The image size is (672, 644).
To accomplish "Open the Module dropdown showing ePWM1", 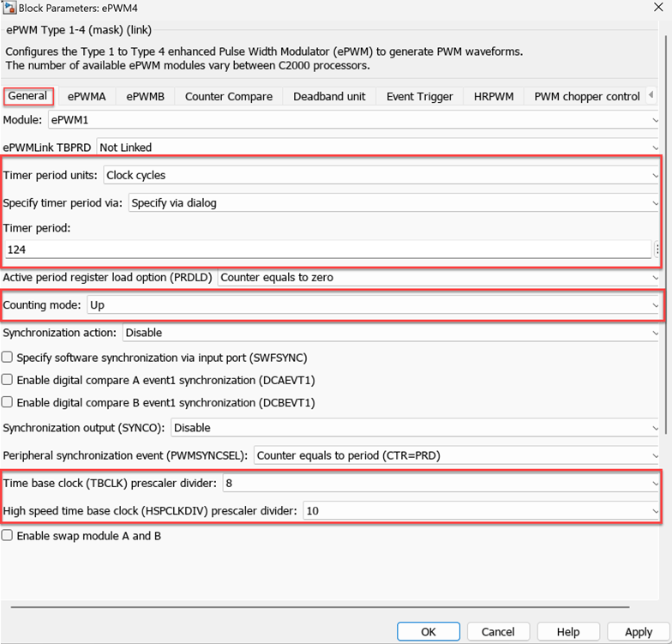I will coord(351,119).
